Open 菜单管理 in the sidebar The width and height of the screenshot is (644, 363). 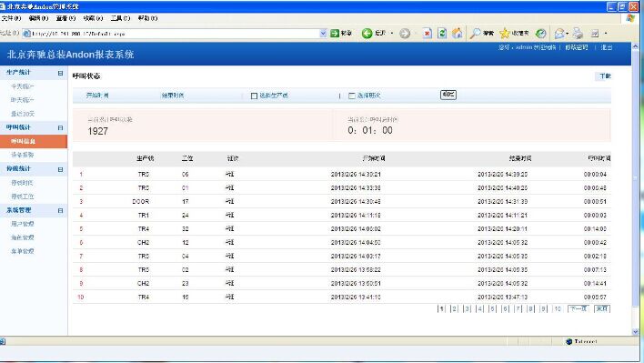23,251
